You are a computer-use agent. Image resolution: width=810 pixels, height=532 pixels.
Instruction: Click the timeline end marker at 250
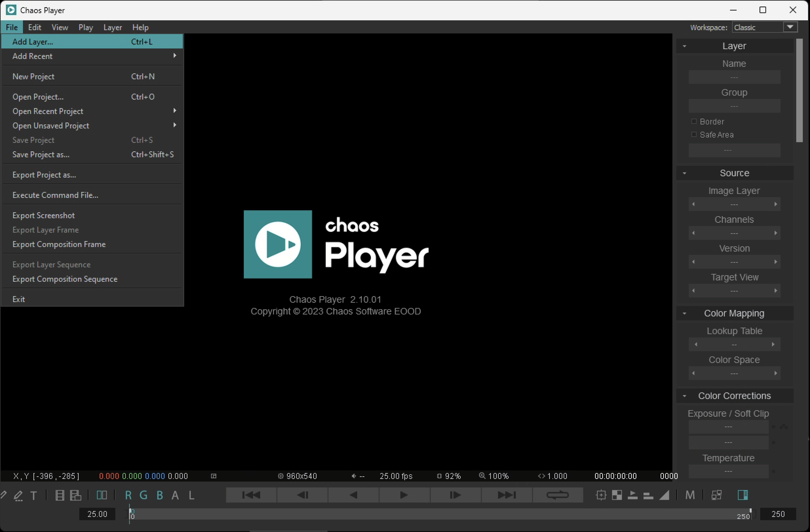coord(750,514)
